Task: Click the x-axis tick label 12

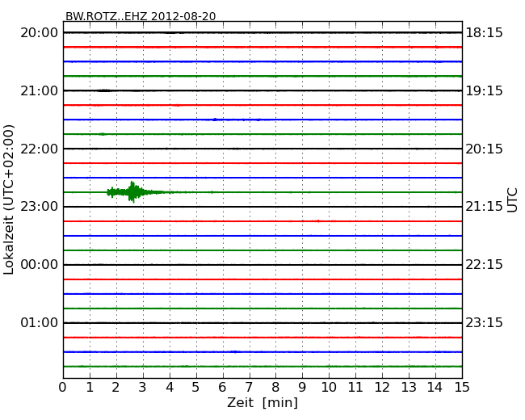Action: pyautogui.click(x=382, y=387)
